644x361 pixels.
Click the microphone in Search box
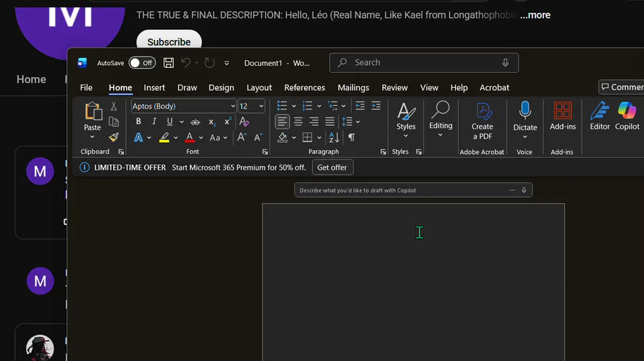tap(505, 63)
